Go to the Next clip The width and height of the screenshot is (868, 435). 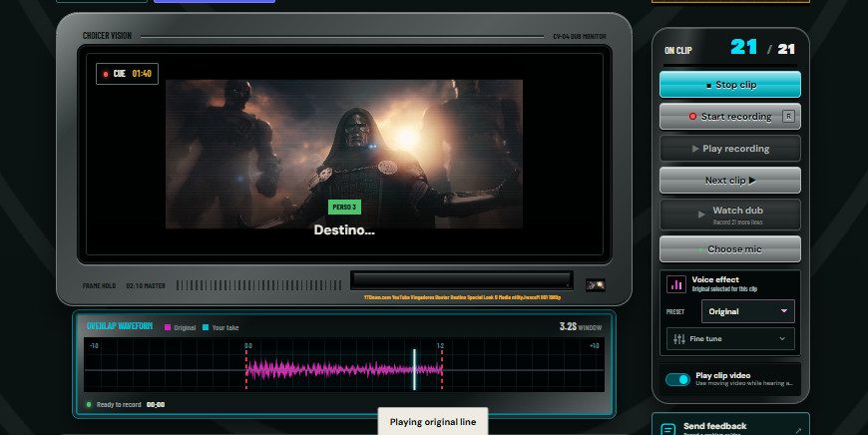pyautogui.click(x=729, y=181)
